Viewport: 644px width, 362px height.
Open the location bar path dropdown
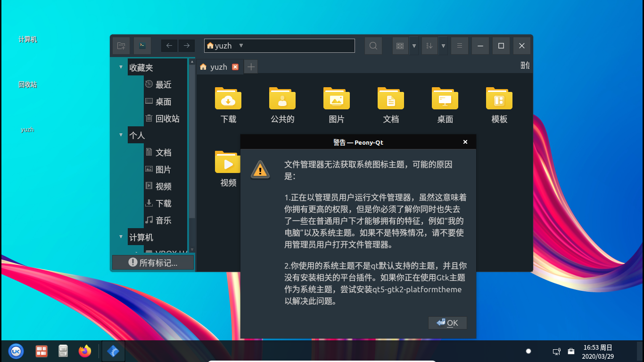[x=241, y=46]
